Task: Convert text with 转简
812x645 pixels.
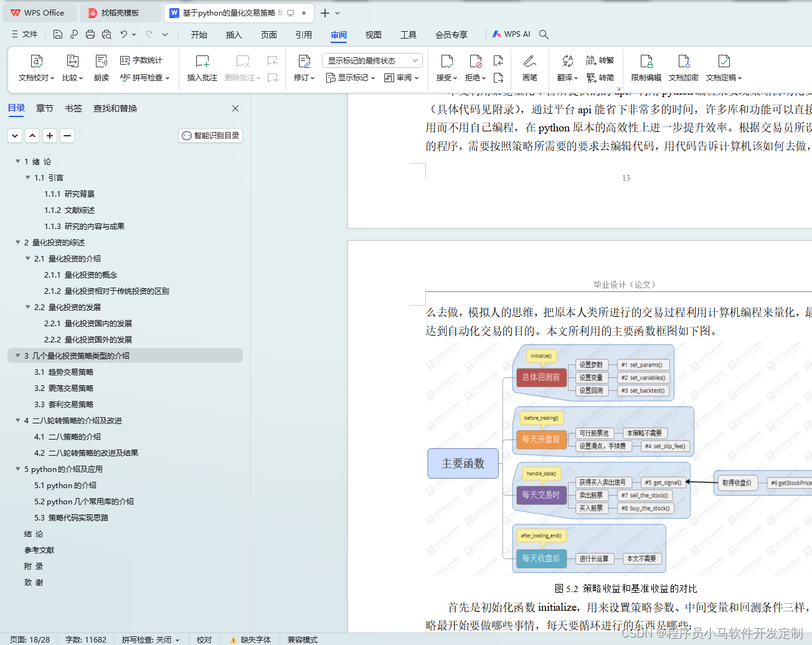Action: pos(600,78)
